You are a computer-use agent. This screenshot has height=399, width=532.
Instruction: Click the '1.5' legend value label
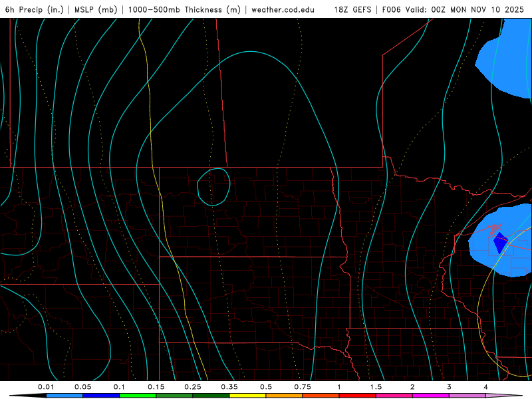coord(376,387)
